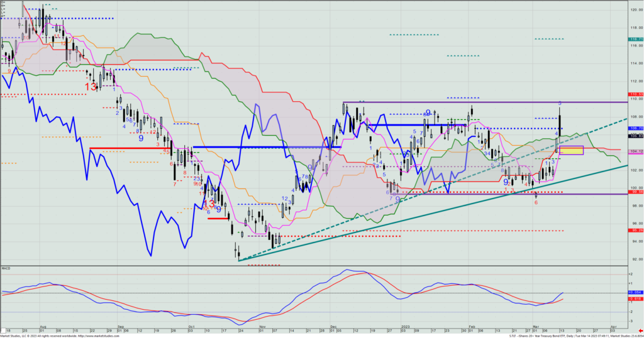Select the yellow highlighted box near March candles
Viewport: 644px width, 338px height.
pyautogui.click(x=571, y=151)
